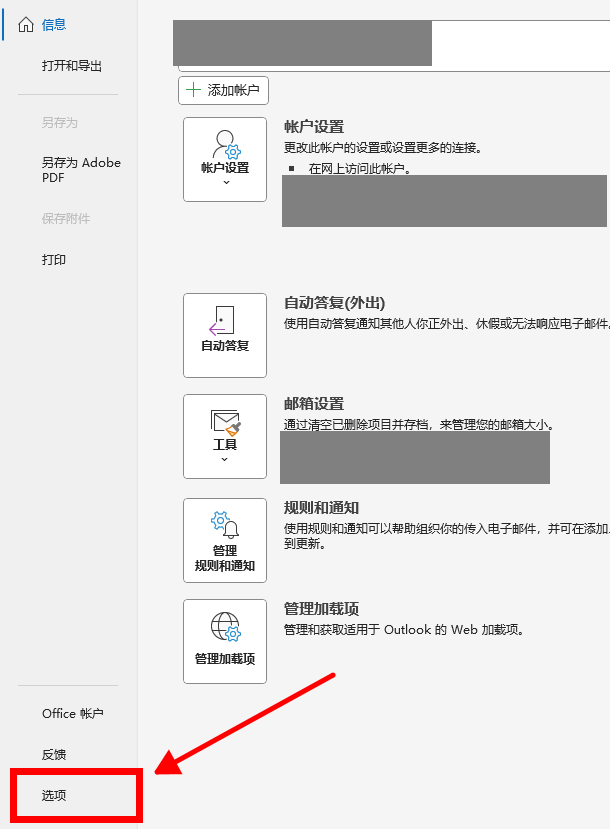Open 打开和导出 in the sidebar
This screenshot has height=829, width=610.
(x=72, y=66)
